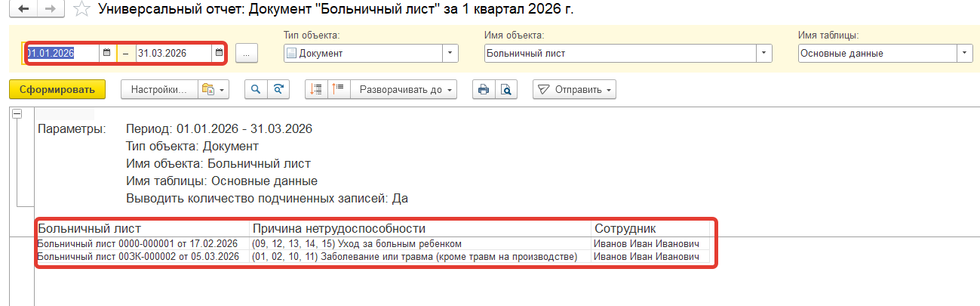Viewport: 980px width, 306px height.
Task: Click the back navigation arrow
Action: 23,10
